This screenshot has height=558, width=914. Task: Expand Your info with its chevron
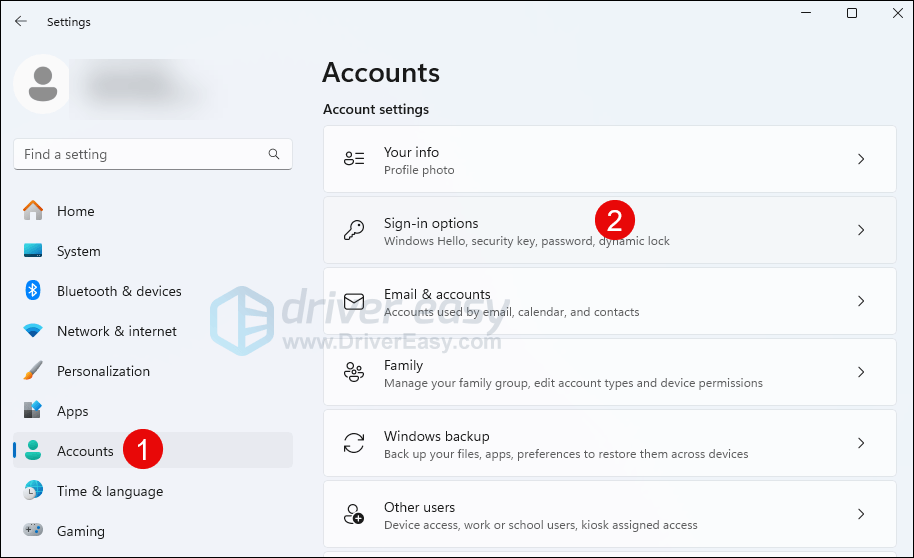tap(861, 160)
